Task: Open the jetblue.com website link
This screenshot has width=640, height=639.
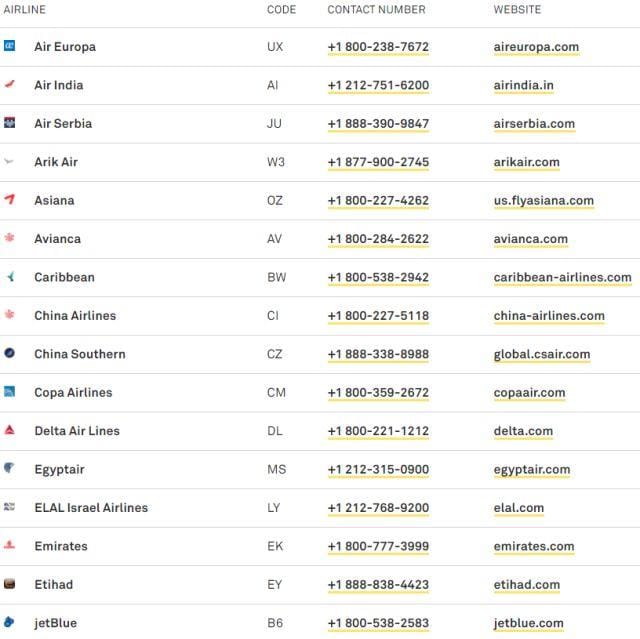Action: (528, 623)
